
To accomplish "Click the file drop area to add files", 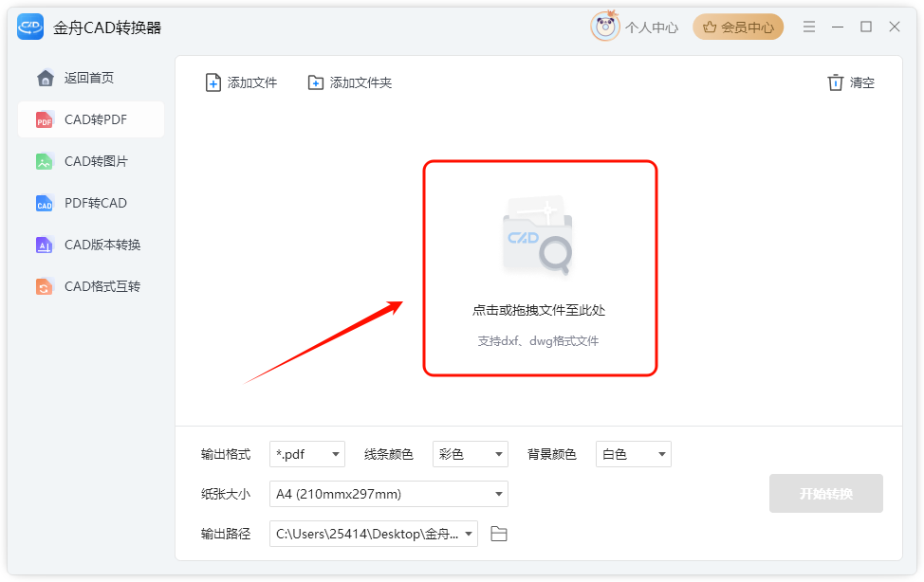I will tap(540, 268).
